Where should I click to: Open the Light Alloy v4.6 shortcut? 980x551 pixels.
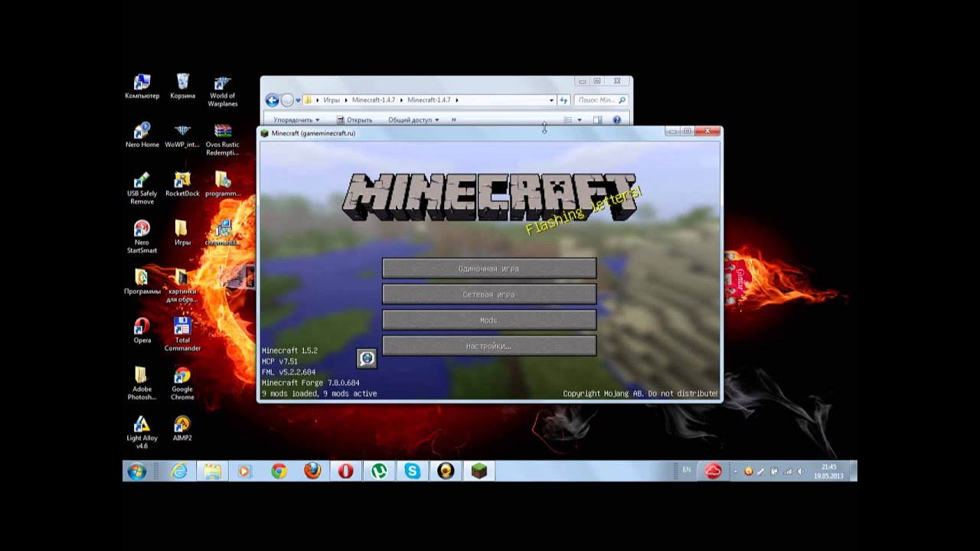coord(142,433)
